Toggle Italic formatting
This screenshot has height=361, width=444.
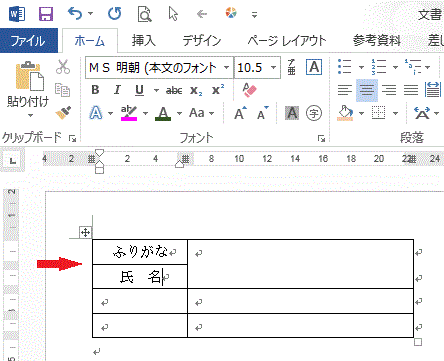(x=117, y=90)
